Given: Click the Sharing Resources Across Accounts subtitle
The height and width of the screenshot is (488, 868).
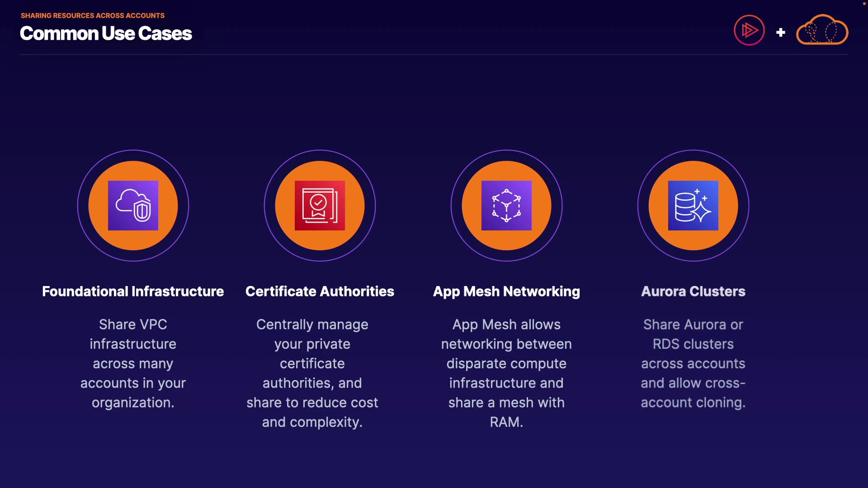Looking at the screenshot, I should point(93,15).
